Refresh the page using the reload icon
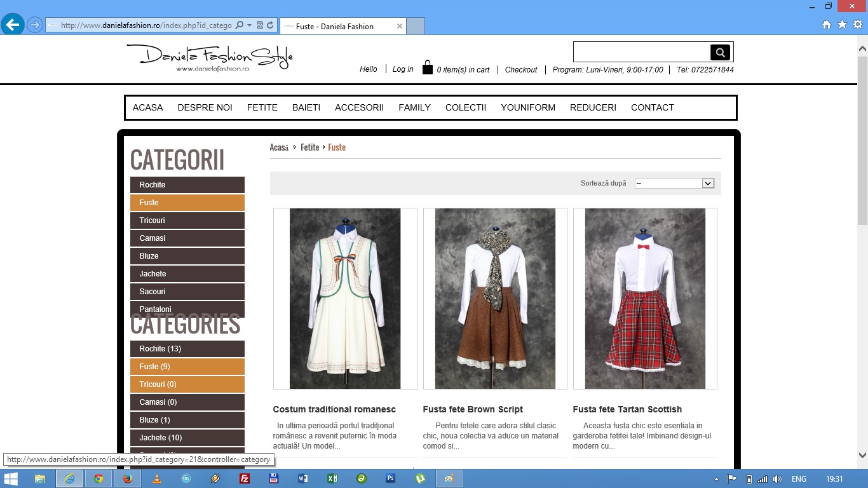The image size is (868, 488). pos(270,25)
